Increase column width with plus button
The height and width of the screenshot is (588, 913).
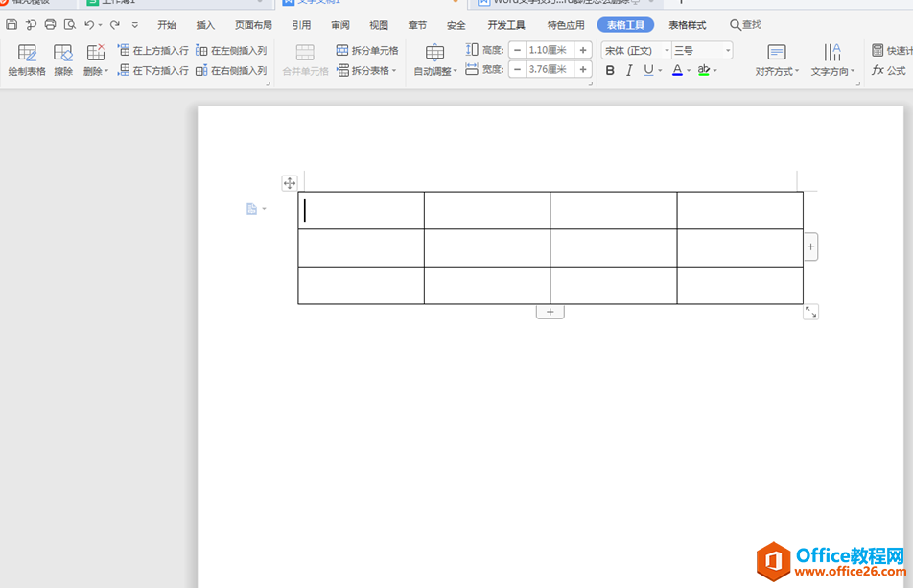point(583,69)
